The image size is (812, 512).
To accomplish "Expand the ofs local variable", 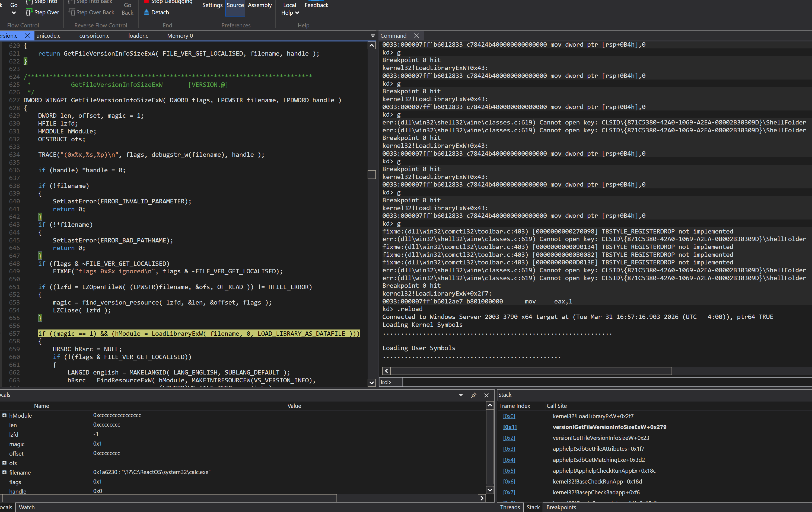I will [4, 463].
